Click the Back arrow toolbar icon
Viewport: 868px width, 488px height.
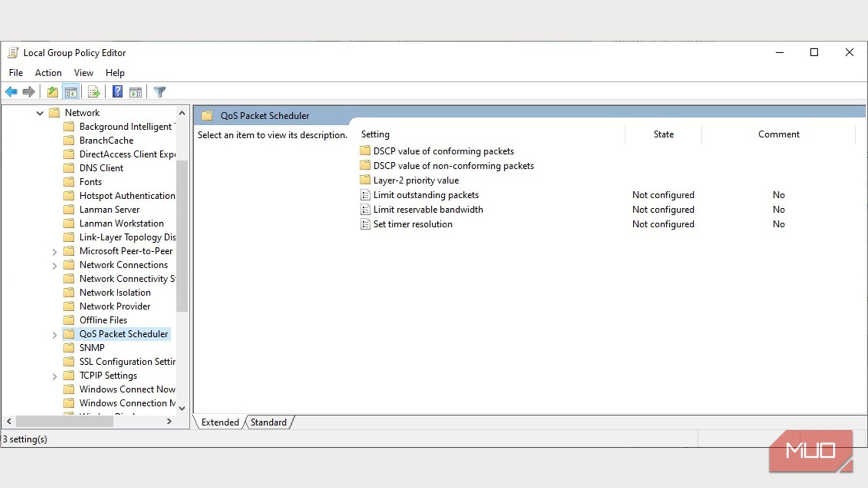click(11, 92)
